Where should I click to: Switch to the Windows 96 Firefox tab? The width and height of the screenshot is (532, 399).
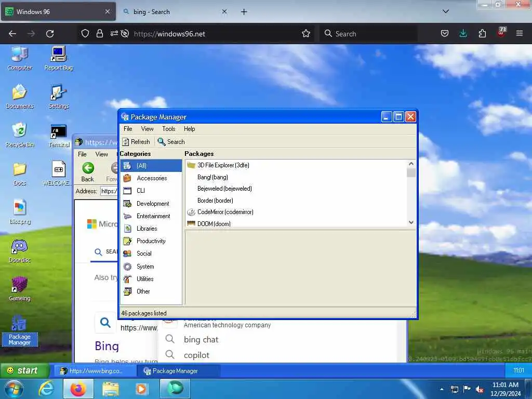click(58, 12)
